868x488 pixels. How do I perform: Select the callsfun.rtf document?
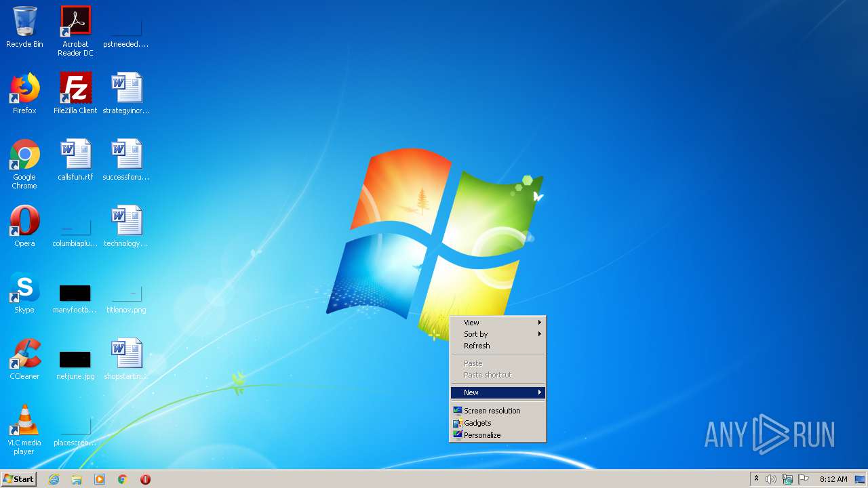(x=75, y=160)
